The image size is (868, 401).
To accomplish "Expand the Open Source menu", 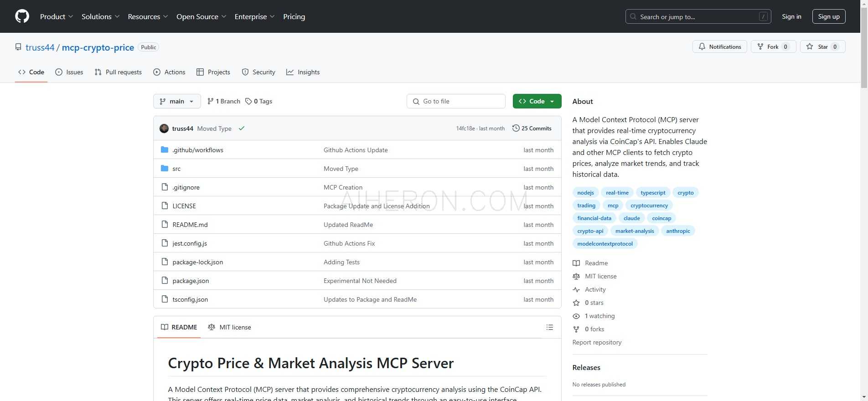I will (201, 16).
